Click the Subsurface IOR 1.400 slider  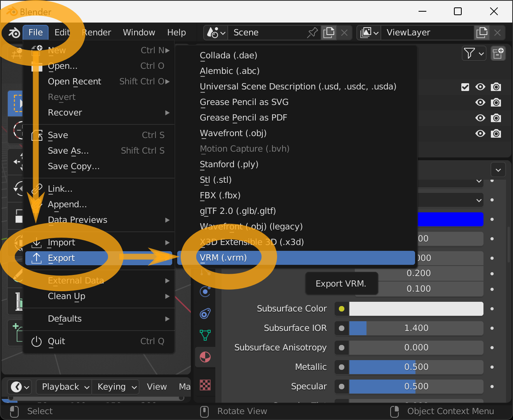coord(416,328)
